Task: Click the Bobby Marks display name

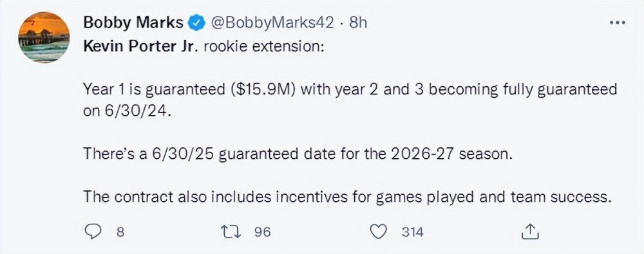Action: [x=133, y=23]
